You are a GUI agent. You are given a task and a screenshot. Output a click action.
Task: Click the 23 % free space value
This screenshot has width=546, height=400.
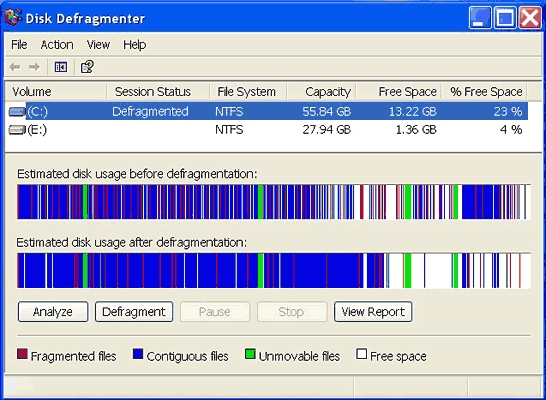pos(508,111)
